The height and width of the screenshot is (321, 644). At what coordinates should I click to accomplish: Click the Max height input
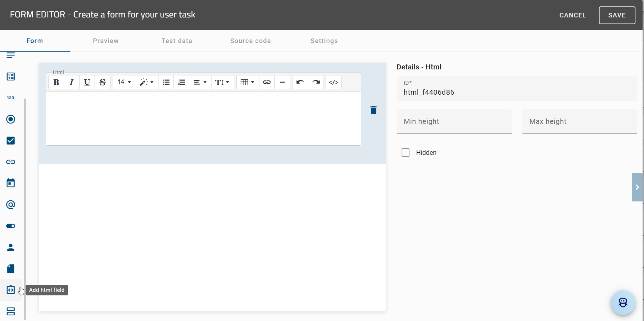(580, 121)
